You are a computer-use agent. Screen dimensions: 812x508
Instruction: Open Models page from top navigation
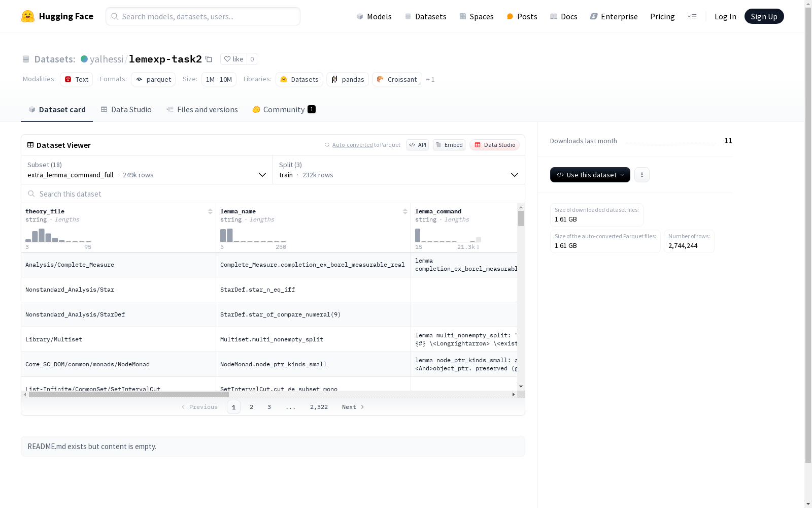pos(374,16)
